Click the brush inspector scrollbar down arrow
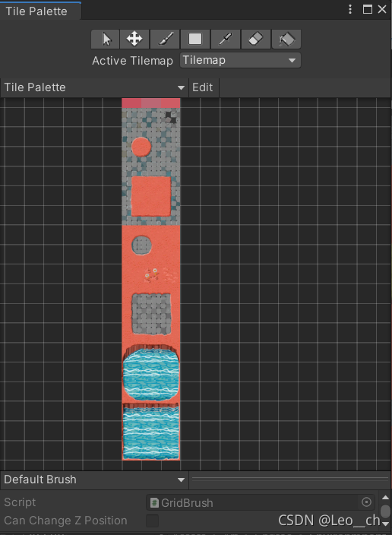Image resolution: width=392 pixels, height=535 pixels. point(385,524)
